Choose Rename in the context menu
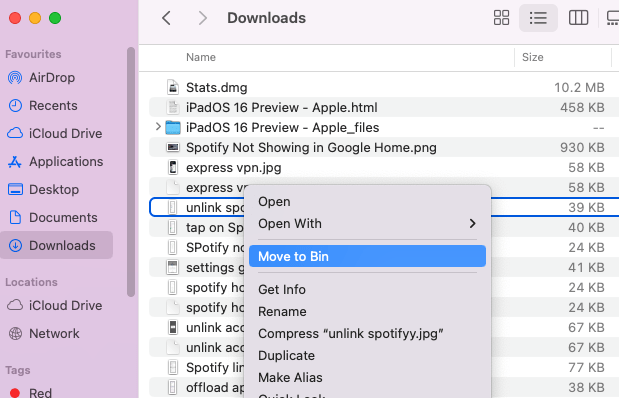The image size is (619, 398). click(282, 312)
